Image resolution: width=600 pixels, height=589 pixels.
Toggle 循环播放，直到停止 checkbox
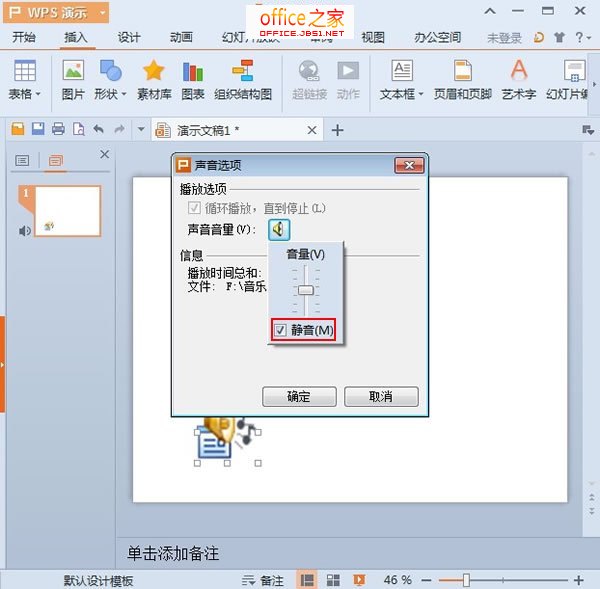coord(194,208)
